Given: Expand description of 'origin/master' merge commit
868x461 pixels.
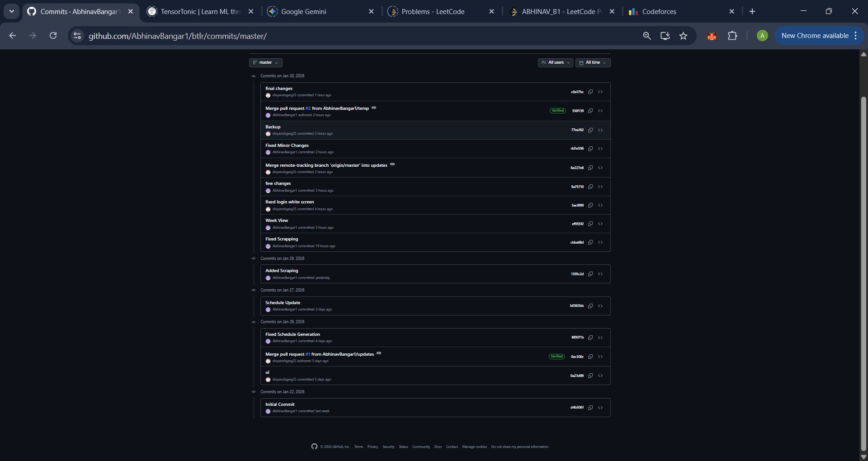Looking at the screenshot, I should (392, 165).
